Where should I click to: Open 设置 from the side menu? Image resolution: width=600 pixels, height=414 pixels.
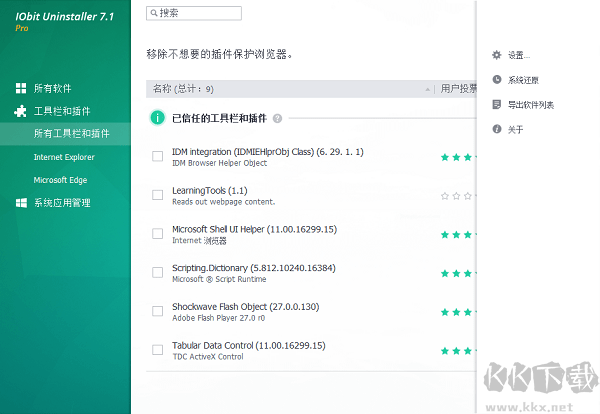[x=519, y=55]
